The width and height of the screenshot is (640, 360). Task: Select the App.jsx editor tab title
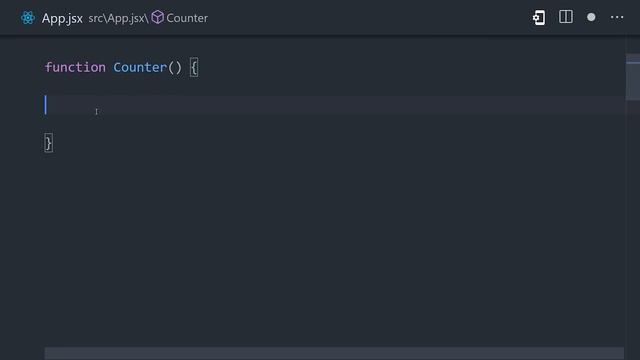(62, 18)
